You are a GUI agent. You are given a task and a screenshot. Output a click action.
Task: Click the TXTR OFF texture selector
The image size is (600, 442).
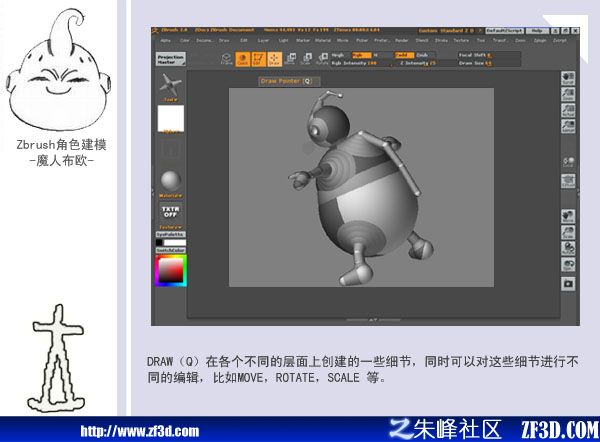click(x=171, y=212)
